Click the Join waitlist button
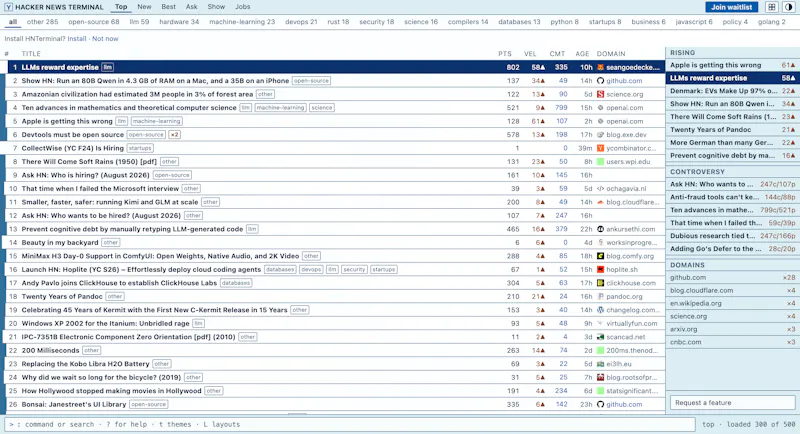800x434 pixels. click(732, 7)
